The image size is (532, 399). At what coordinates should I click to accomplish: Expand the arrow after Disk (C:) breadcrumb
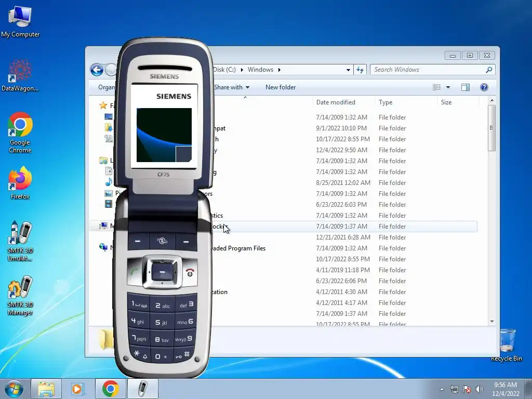[x=242, y=70]
